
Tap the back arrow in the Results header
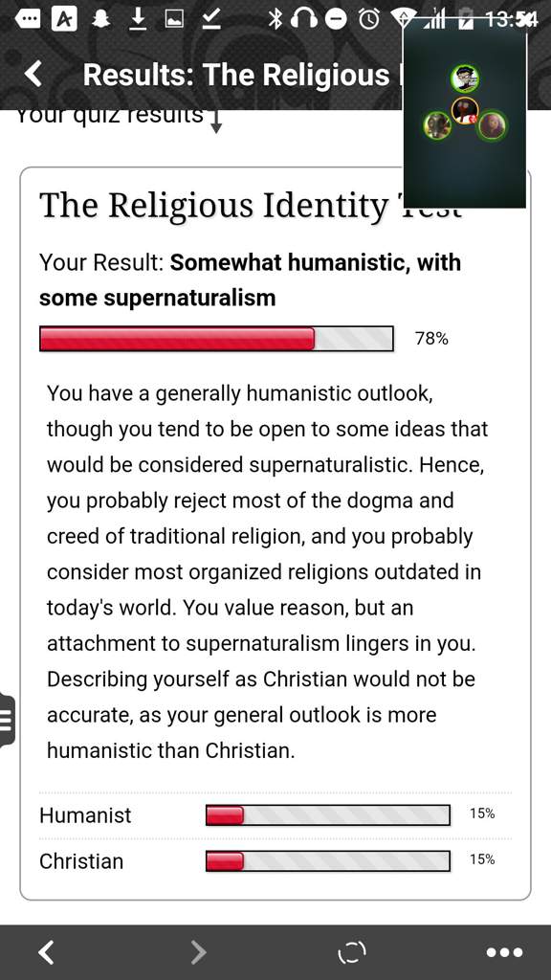click(x=33, y=75)
